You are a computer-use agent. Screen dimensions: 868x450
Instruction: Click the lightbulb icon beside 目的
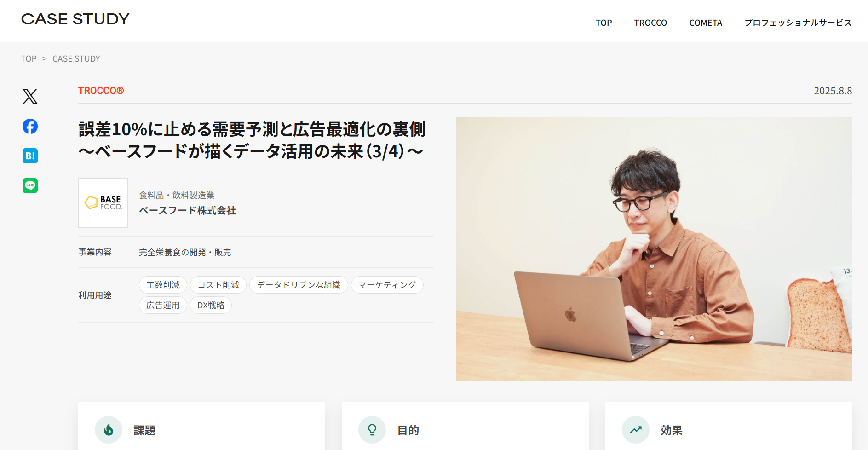coord(372,430)
